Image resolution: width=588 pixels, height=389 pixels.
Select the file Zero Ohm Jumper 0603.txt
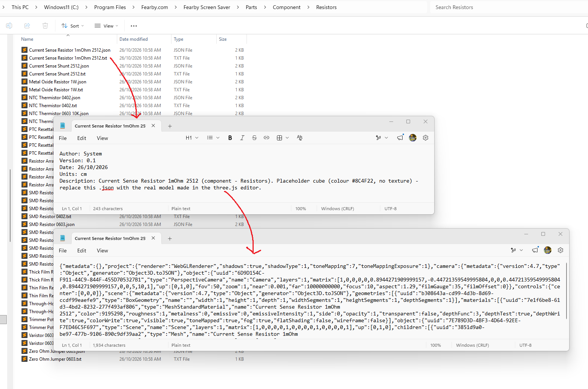[55, 359]
